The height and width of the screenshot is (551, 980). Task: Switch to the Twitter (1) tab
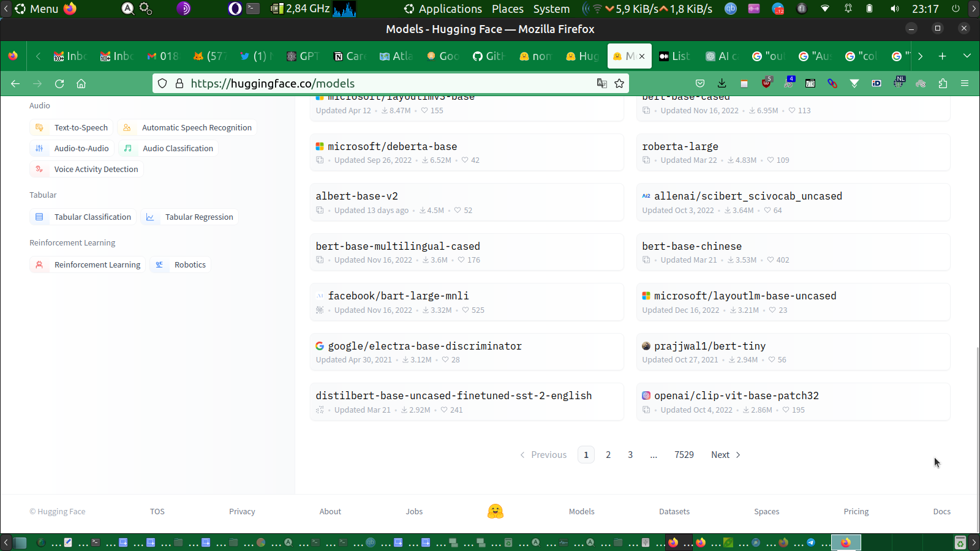click(x=257, y=56)
